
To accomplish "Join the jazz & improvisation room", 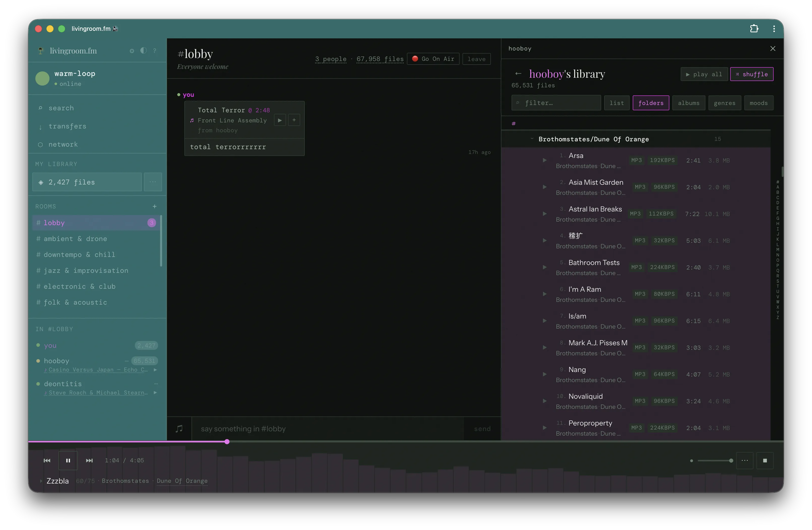I will [96, 271].
